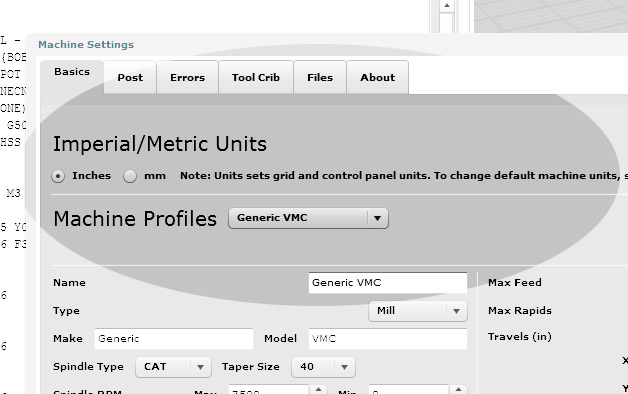Click the Spindle RPM Max value field
The width and height of the screenshot is (628, 394).
click(268, 390)
